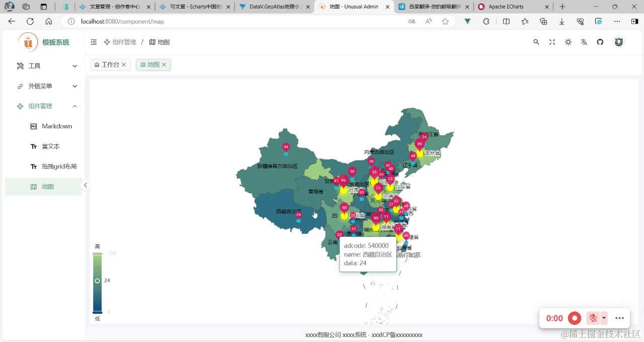Screen dimensions: 644x342
Task: Switch to 百度翻译 browser tab
Action: [x=433, y=7]
